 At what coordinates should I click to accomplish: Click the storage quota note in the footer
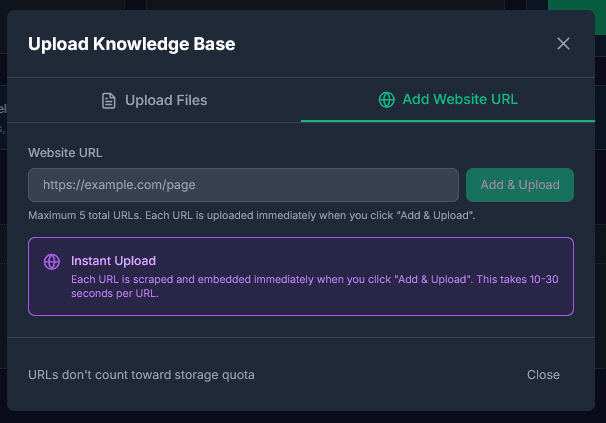(x=141, y=375)
